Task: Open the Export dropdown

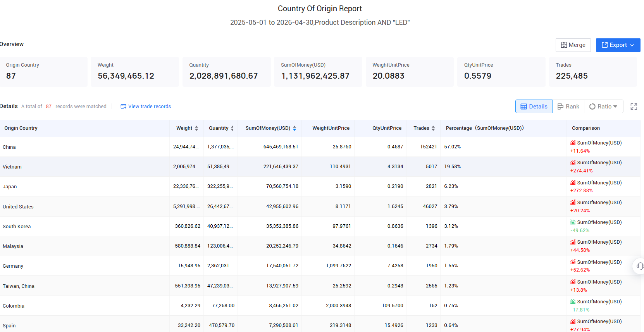Action: tap(618, 45)
